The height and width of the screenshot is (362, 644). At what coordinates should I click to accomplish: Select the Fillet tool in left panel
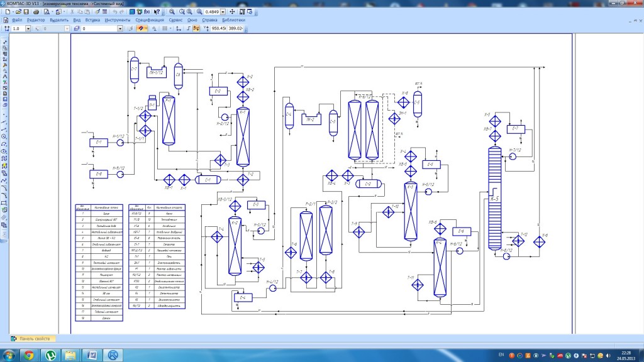pyautogui.click(x=4, y=195)
